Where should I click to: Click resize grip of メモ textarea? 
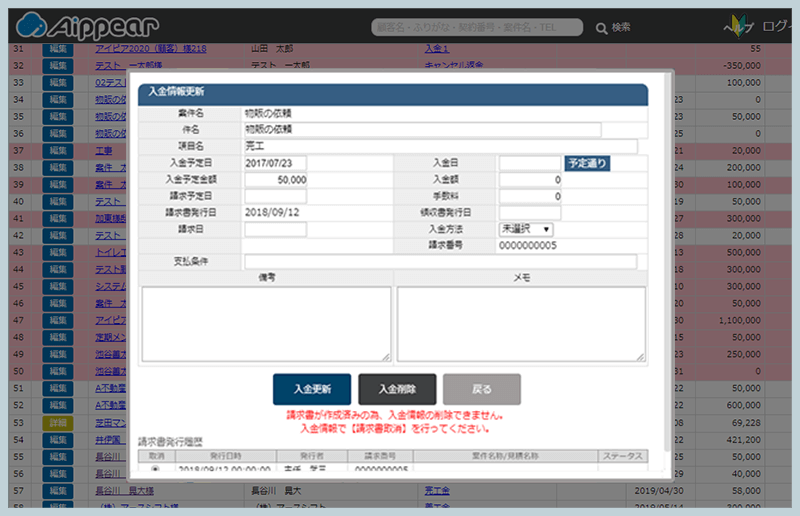click(640, 356)
